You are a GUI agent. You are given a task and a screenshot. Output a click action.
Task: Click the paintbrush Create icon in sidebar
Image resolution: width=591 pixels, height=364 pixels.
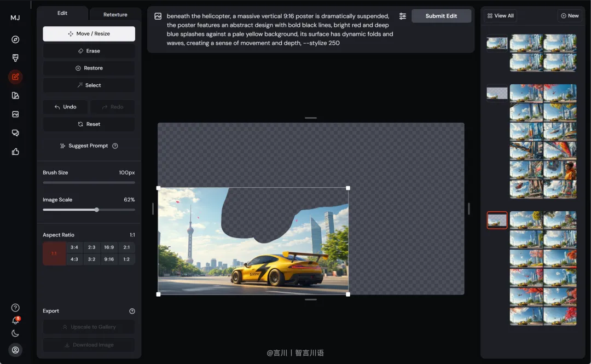pos(15,57)
